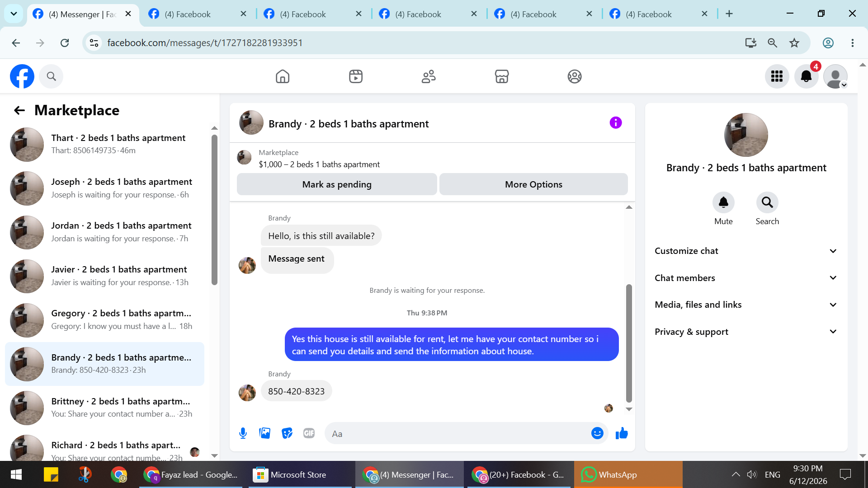The height and width of the screenshot is (488, 868).
Task: Go to the Home feed icon
Action: click(283, 76)
